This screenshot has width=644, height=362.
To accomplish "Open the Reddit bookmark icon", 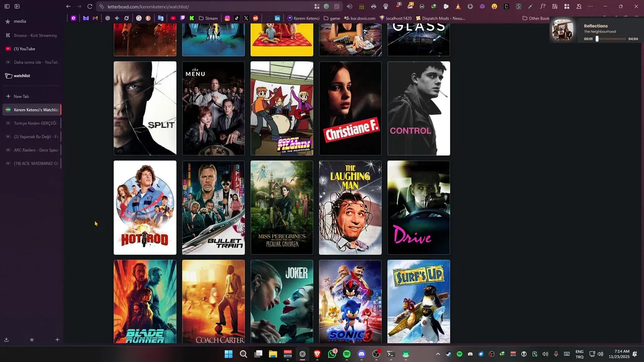I will (x=256, y=18).
